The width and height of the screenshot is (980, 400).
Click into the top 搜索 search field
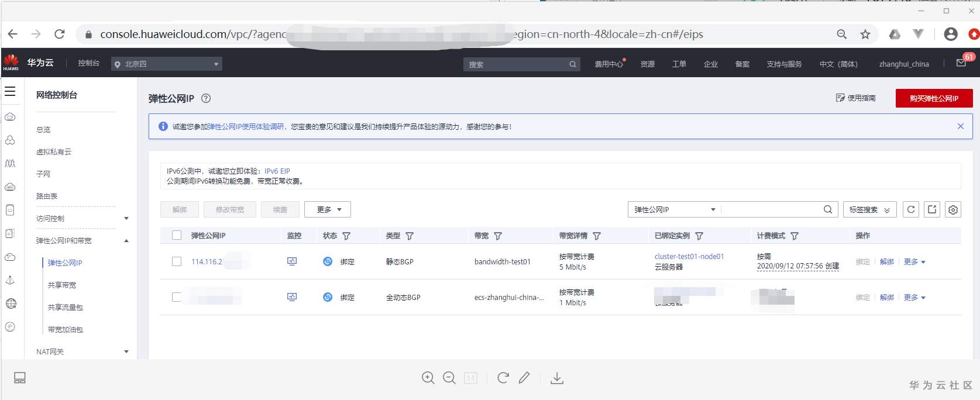(522, 64)
